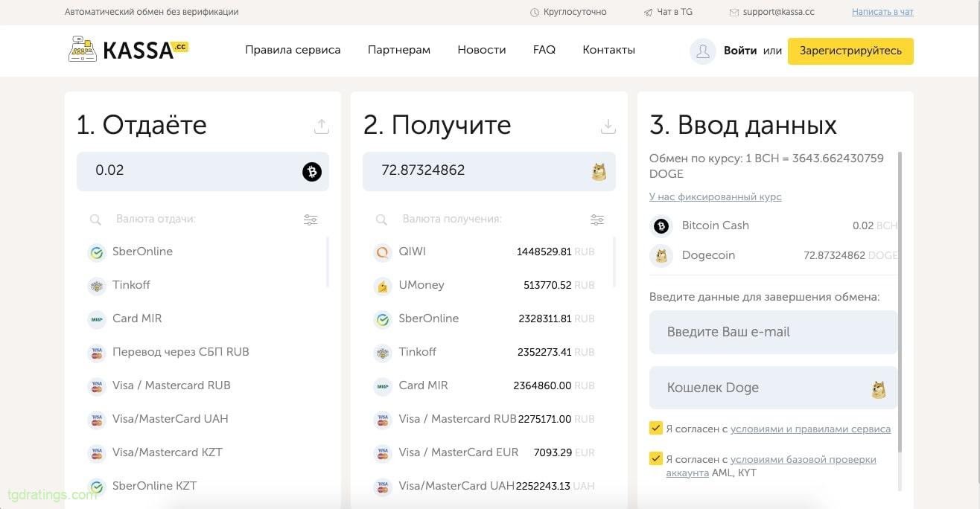Click the Отдаёте list scrollbar
The height and width of the screenshot is (509, 980).
[328, 262]
